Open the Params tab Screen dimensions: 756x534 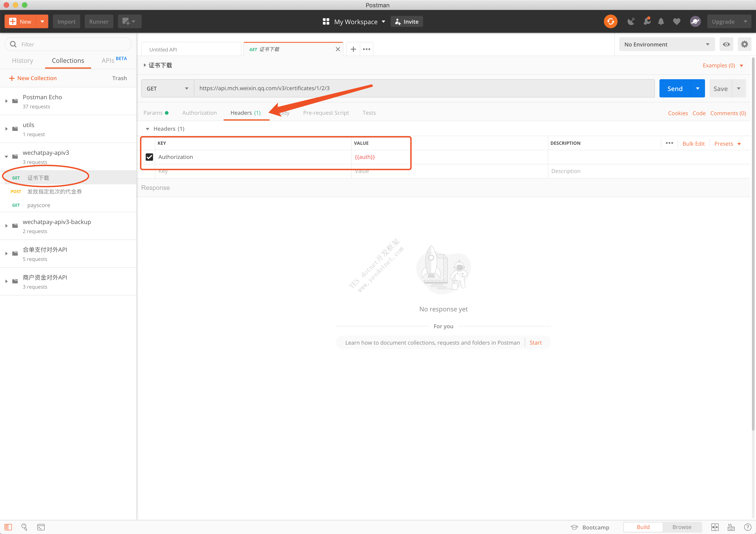click(x=156, y=113)
